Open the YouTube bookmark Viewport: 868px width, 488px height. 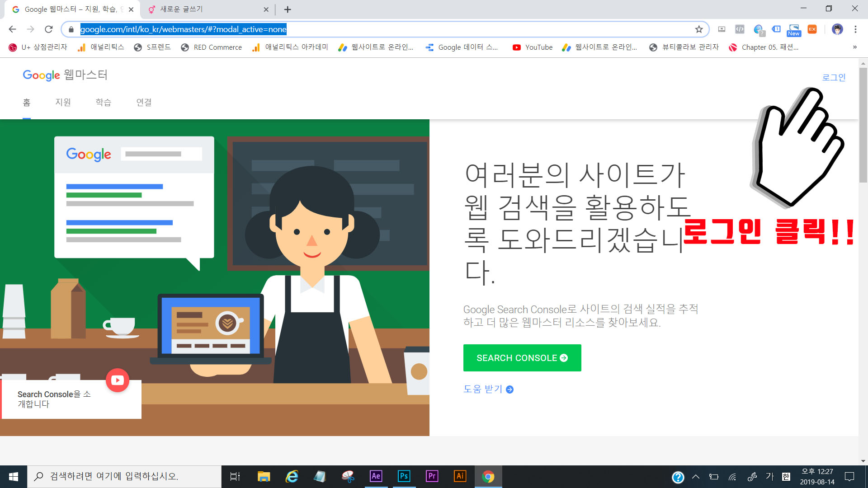pyautogui.click(x=532, y=47)
